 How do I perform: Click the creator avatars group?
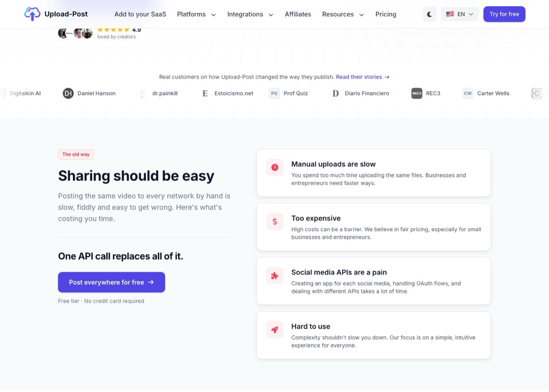75,33
